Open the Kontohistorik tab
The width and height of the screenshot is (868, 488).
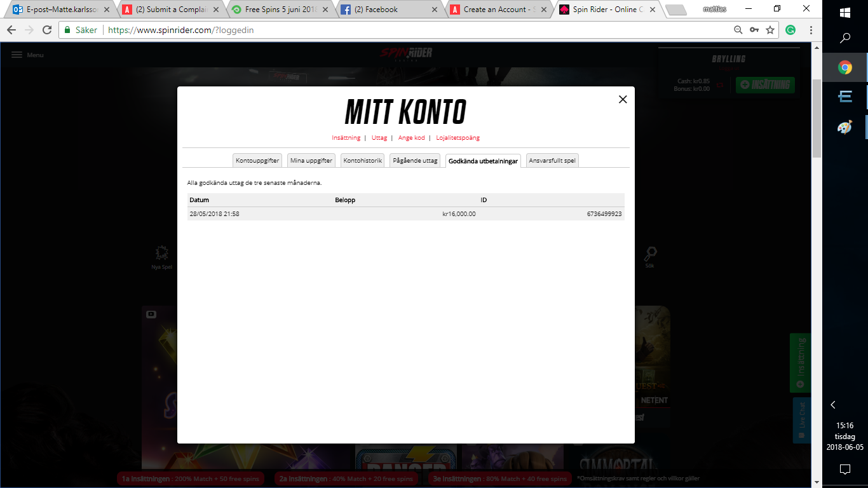(362, 161)
